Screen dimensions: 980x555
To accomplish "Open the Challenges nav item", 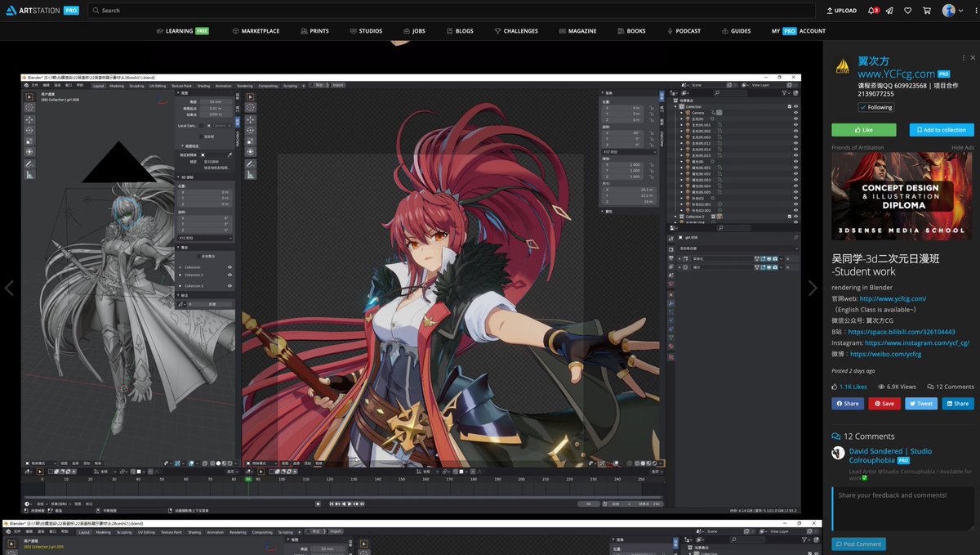I will tap(516, 31).
